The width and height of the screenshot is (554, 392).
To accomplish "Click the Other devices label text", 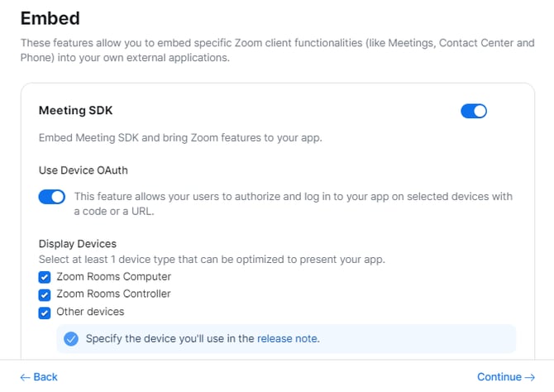I will coord(90,313).
